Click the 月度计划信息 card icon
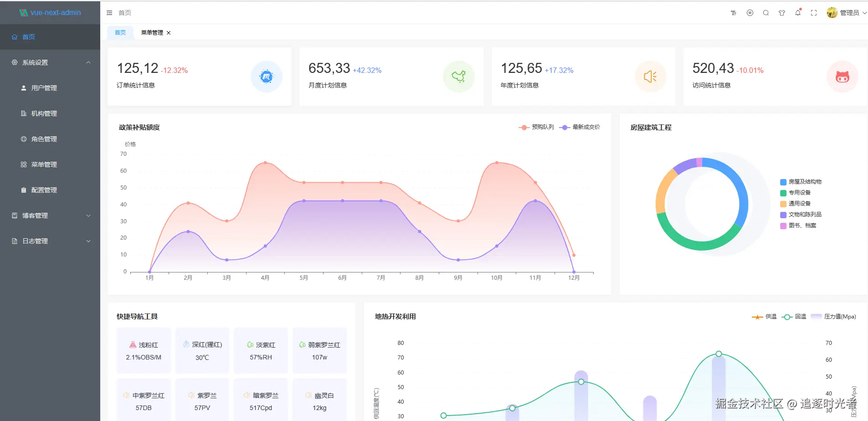Screen dimensions: 868x421 (459, 77)
